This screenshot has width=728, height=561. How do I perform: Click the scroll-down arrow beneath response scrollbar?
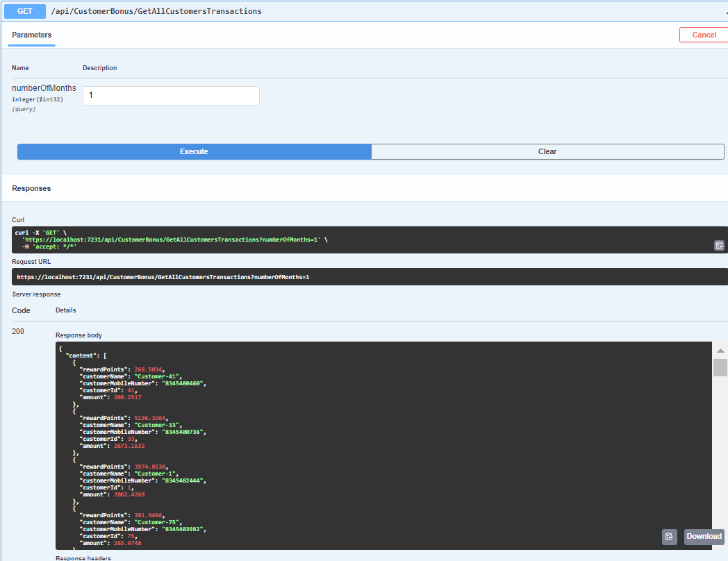pyautogui.click(x=720, y=544)
